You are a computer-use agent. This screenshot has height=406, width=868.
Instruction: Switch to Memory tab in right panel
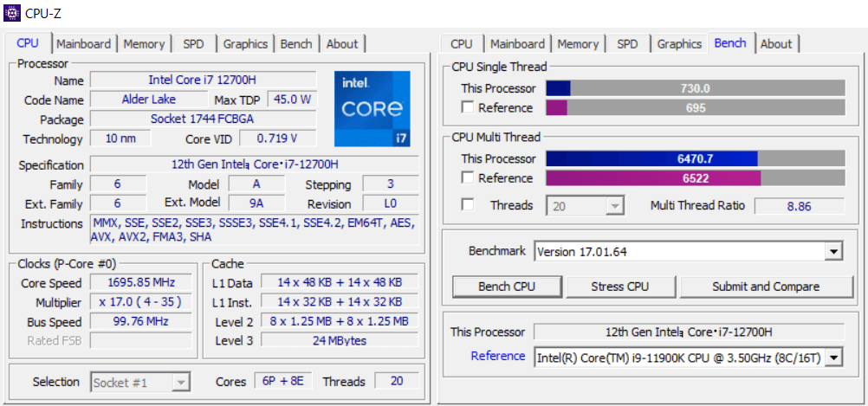(578, 44)
